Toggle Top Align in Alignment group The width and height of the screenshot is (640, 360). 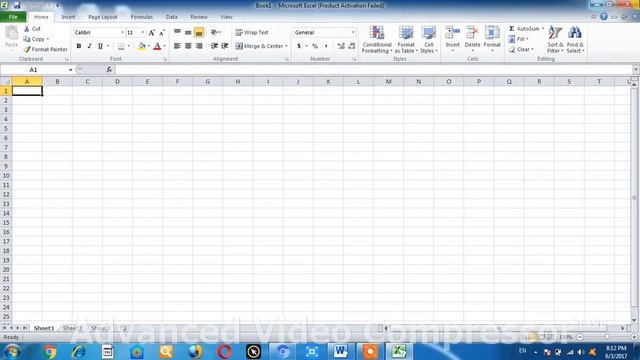coord(177,32)
